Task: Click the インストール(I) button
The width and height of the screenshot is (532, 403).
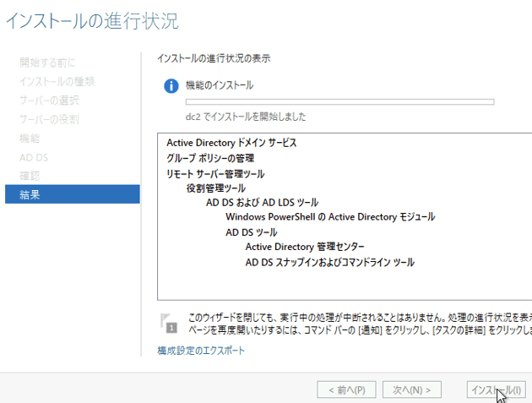Action: click(496, 389)
